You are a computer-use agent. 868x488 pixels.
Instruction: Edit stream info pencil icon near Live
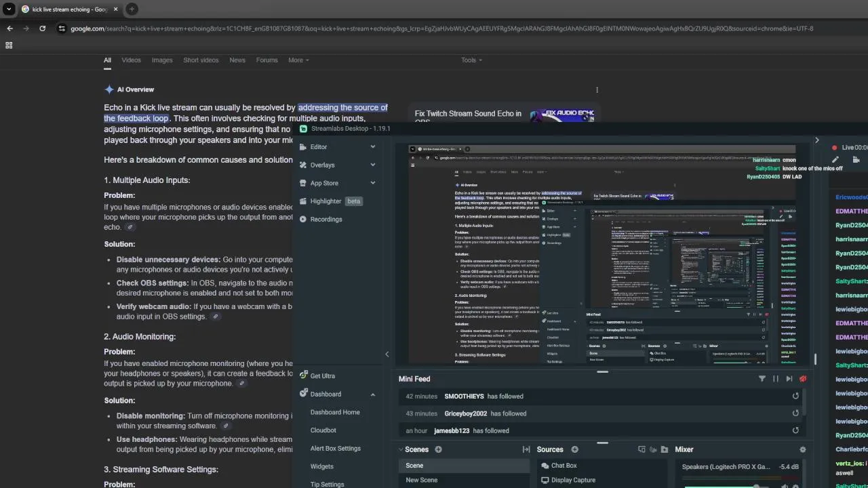click(x=835, y=160)
